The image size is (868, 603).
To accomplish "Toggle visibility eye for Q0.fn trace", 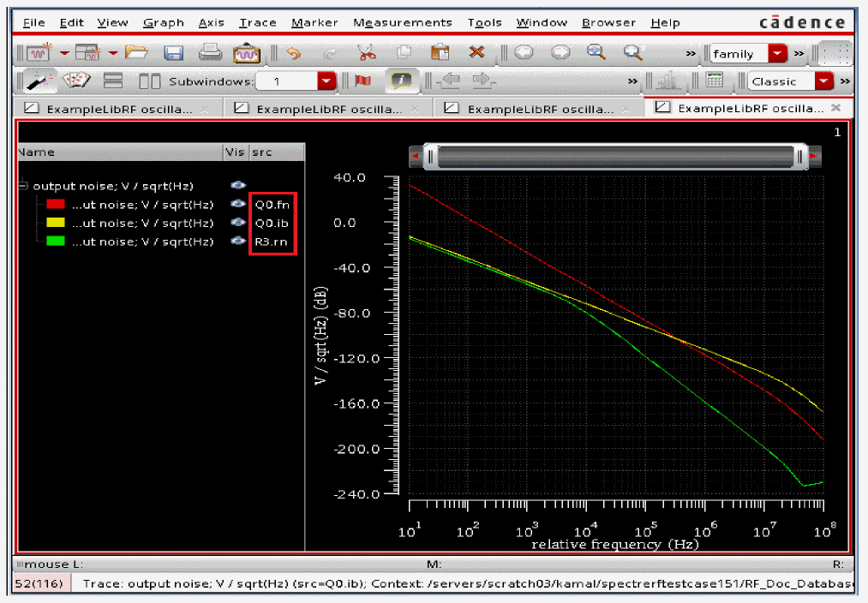I will click(238, 204).
